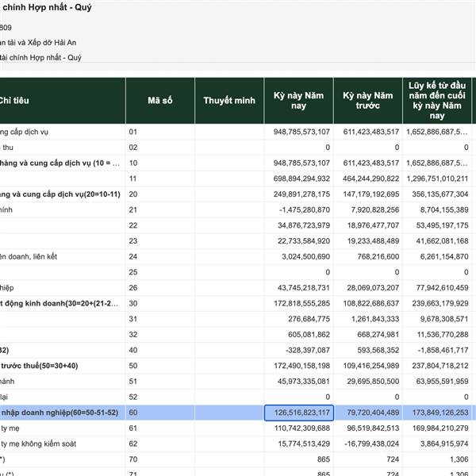This screenshot has width=476, height=476.
Task: Select value 77,942,610,459 in row 26
Action: coord(443,288)
